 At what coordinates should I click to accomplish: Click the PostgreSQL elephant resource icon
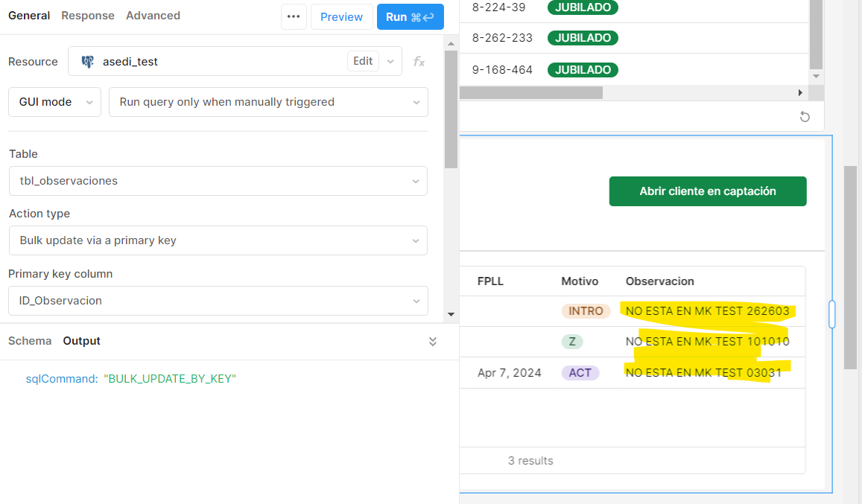88,62
